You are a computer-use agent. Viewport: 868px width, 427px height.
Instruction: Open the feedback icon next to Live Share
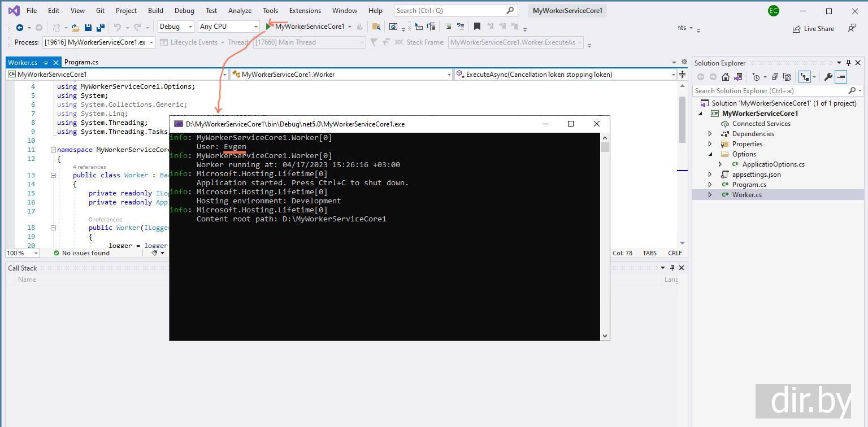(852, 28)
